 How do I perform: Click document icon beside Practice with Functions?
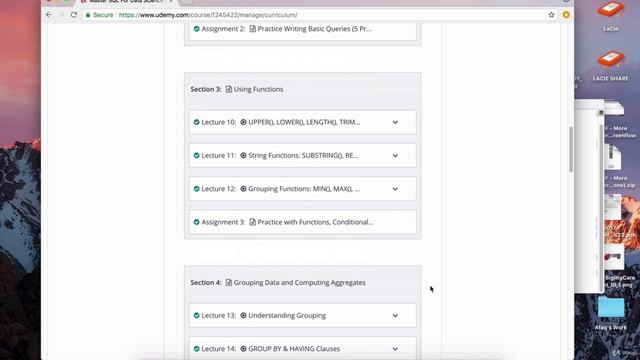[253, 222]
